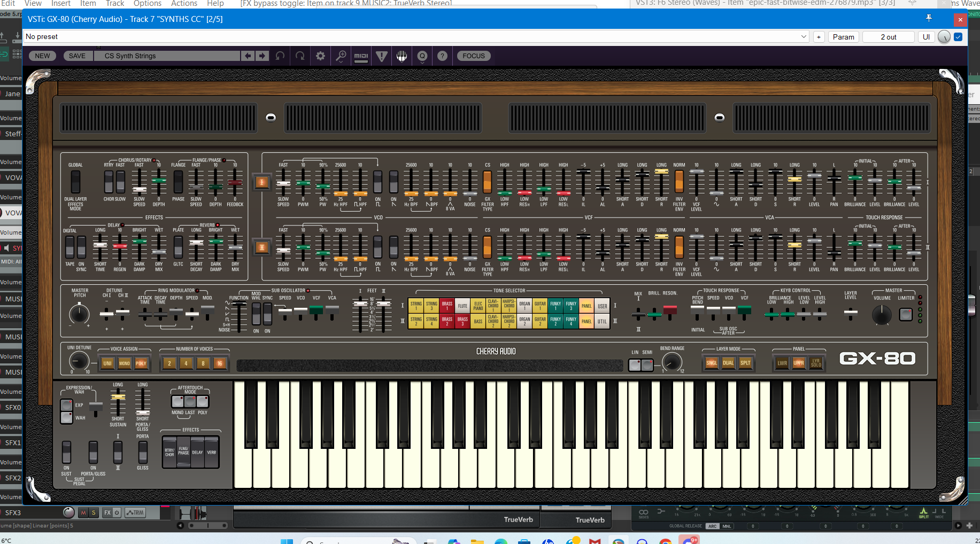Toggle the EXP expression switch
Screen dimensions: 980x544
pos(66,405)
